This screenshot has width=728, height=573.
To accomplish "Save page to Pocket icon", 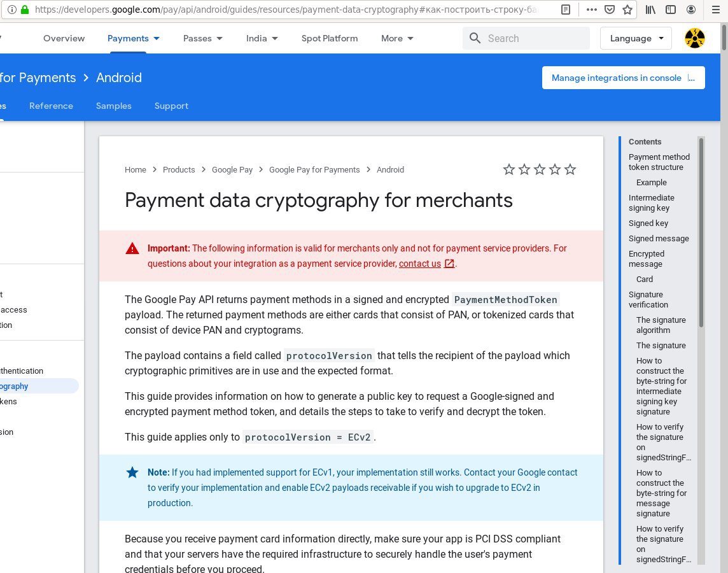I will [610, 10].
